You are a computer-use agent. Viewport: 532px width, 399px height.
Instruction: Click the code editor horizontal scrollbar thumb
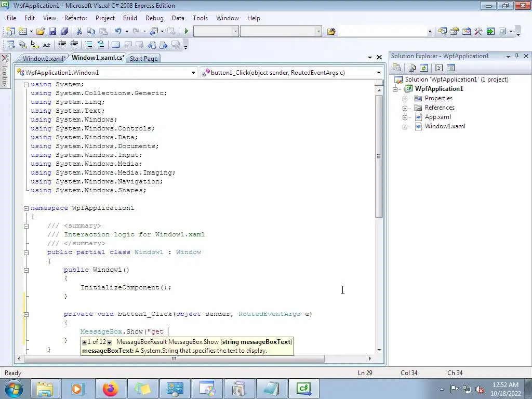coord(174,358)
